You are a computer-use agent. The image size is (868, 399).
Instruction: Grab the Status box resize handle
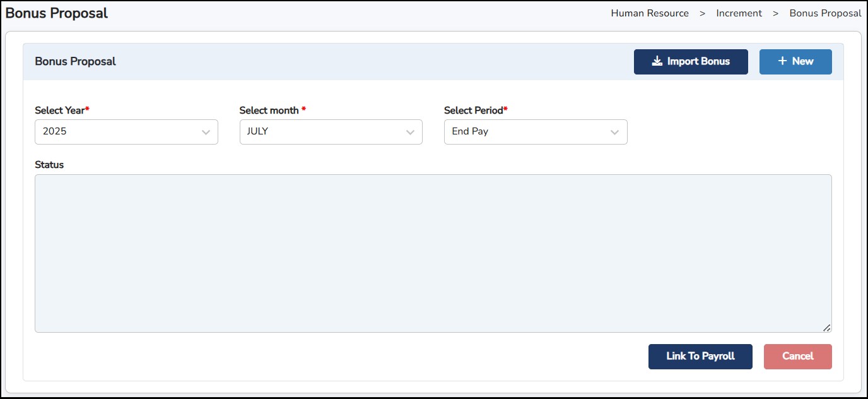[826, 328]
